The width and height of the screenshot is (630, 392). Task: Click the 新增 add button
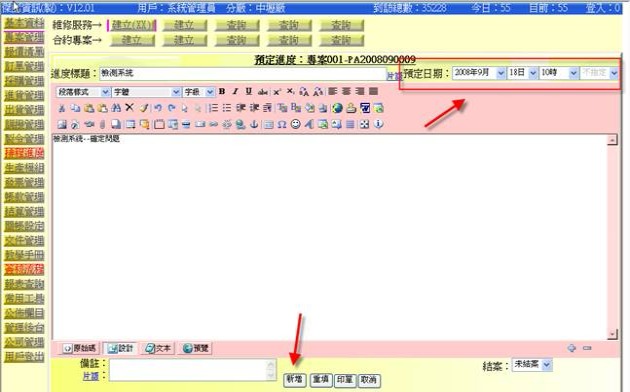295,380
